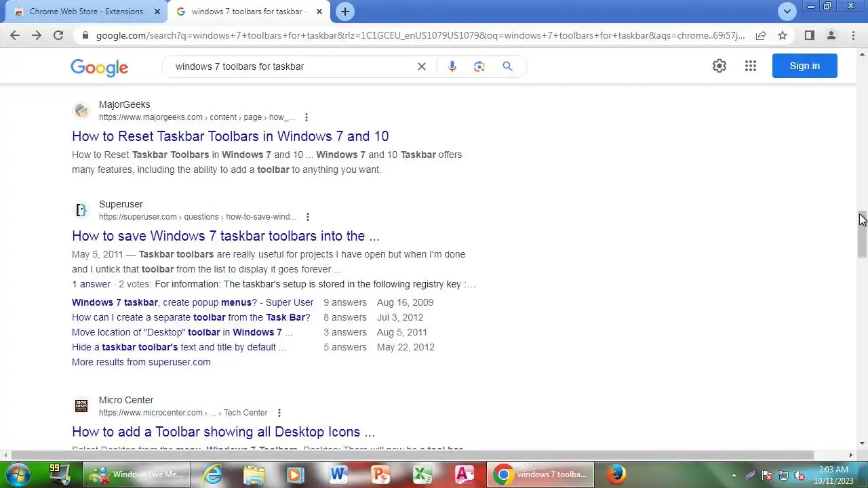Open the Chrome side panel
The image size is (868, 488).
(x=809, y=35)
